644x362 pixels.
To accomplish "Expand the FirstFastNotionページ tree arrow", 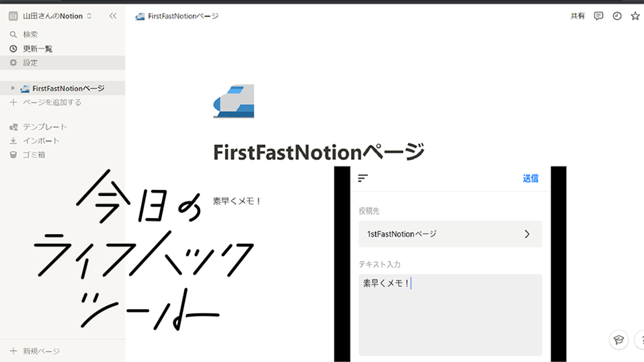I will pos(13,88).
